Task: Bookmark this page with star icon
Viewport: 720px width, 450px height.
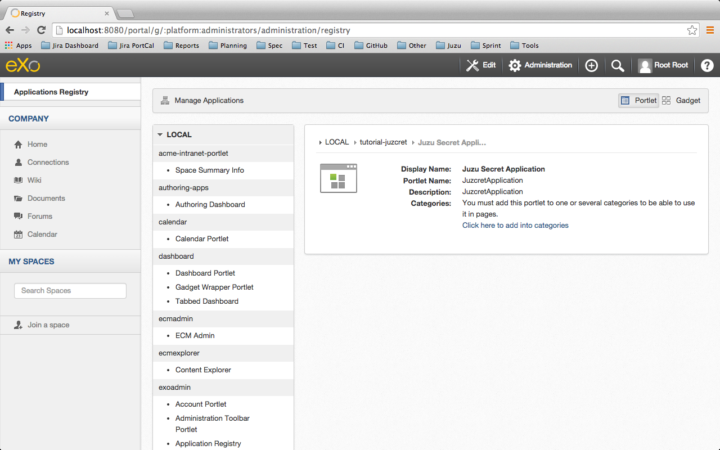Action: pos(691,30)
